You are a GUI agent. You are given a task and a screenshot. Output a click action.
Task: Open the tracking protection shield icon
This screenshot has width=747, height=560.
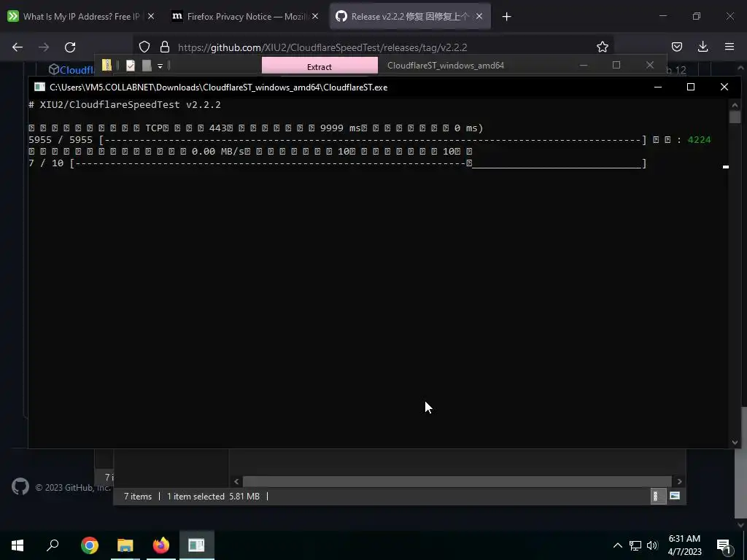[x=144, y=47]
